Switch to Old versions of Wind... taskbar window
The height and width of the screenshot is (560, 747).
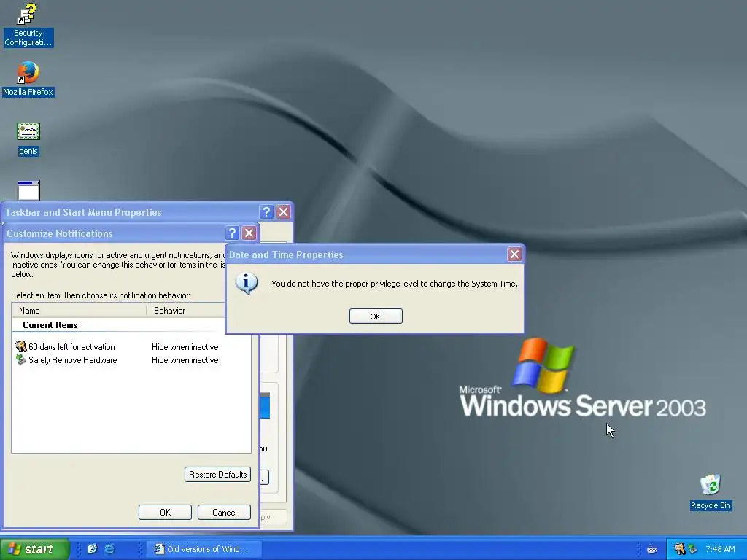(204, 549)
